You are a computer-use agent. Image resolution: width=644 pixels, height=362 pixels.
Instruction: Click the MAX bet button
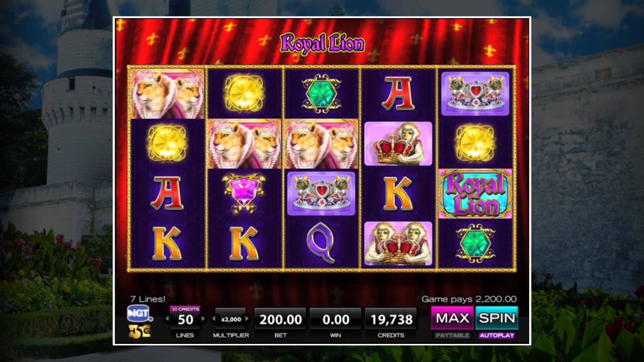452,318
